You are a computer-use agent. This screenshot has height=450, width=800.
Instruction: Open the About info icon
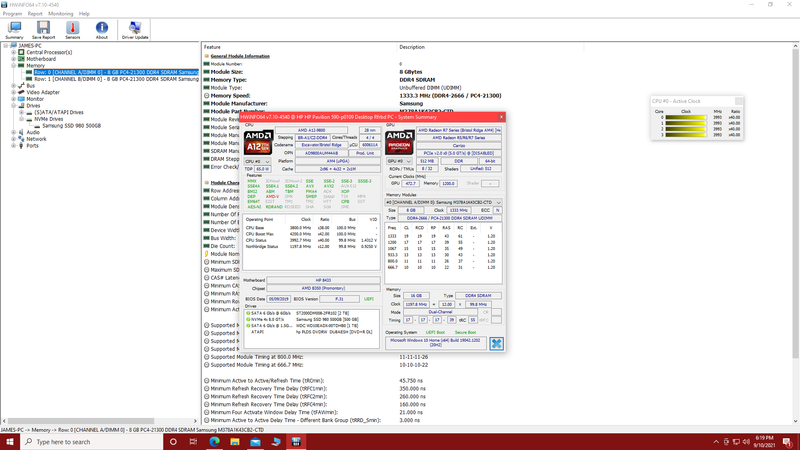[x=102, y=30]
